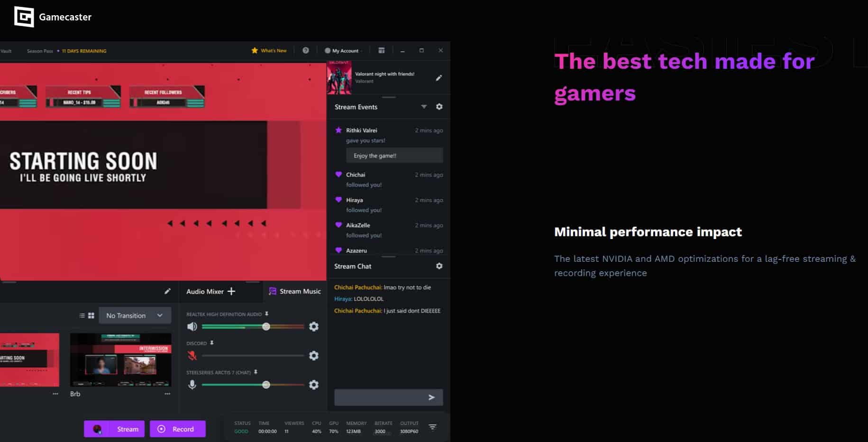
Task: Mute the Realtek High Definition Audio speaker
Action: [192, 326]
